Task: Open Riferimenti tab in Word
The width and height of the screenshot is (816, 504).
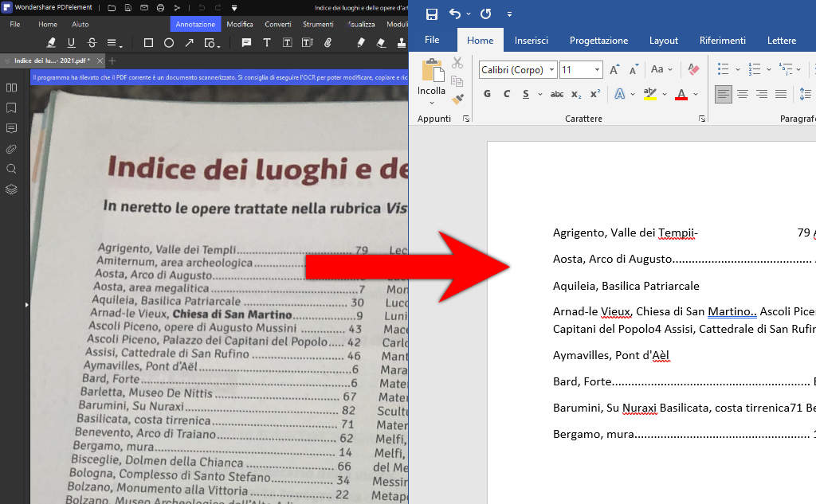Action: click(722, 41)
